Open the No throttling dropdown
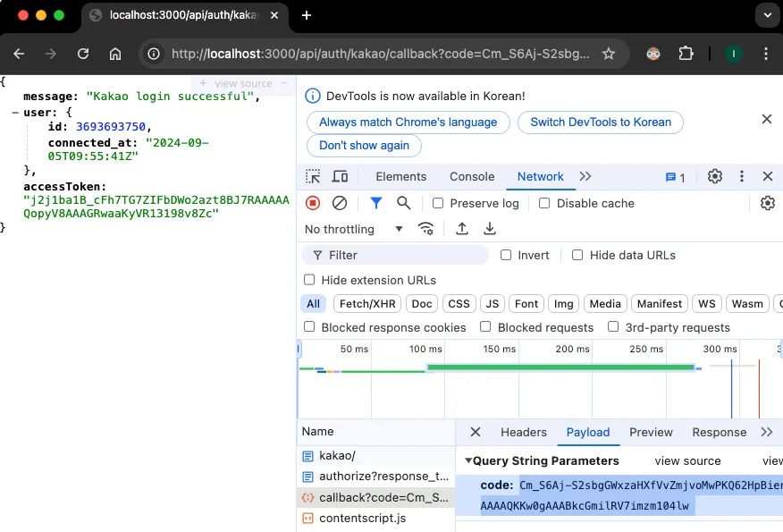This screenshot has width=783, height=532. point(352,229)
